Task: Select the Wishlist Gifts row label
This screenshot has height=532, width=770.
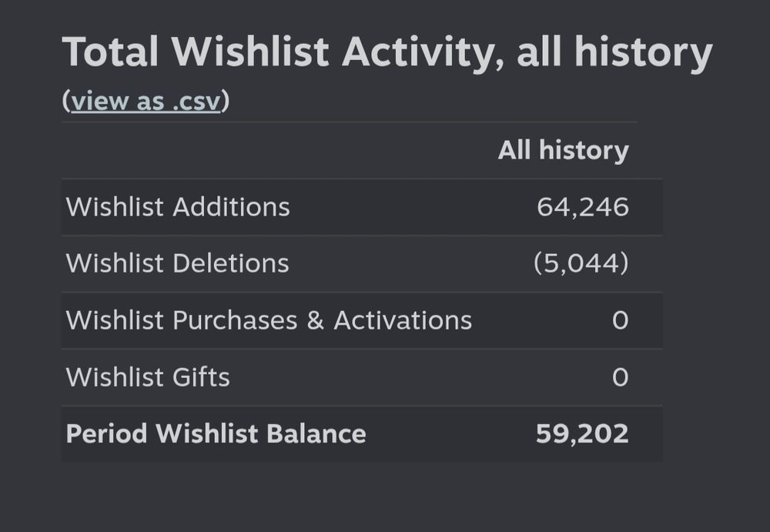Action: [146, 377]
